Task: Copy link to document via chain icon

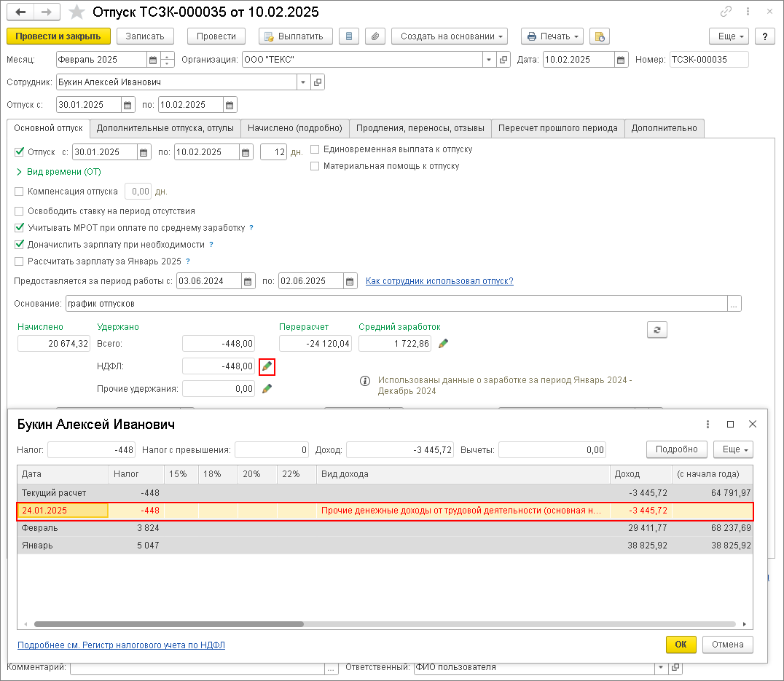Action: coord(726,11)
